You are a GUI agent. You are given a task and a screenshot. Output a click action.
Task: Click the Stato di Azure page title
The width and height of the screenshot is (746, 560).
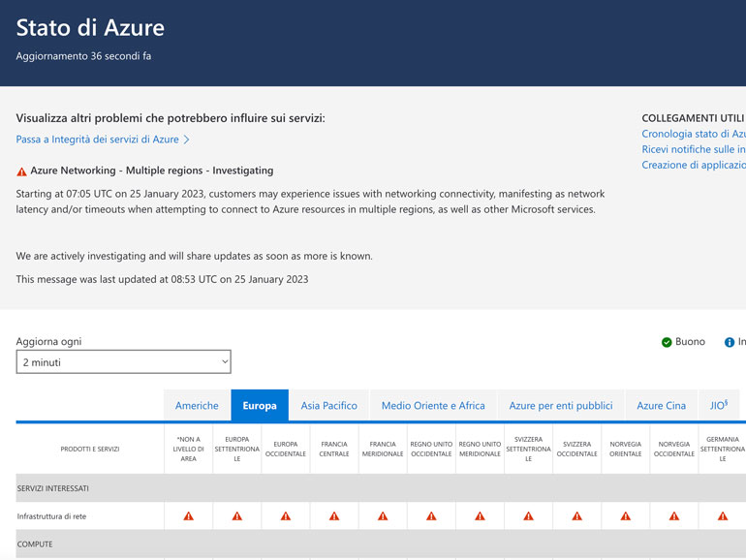90,27
